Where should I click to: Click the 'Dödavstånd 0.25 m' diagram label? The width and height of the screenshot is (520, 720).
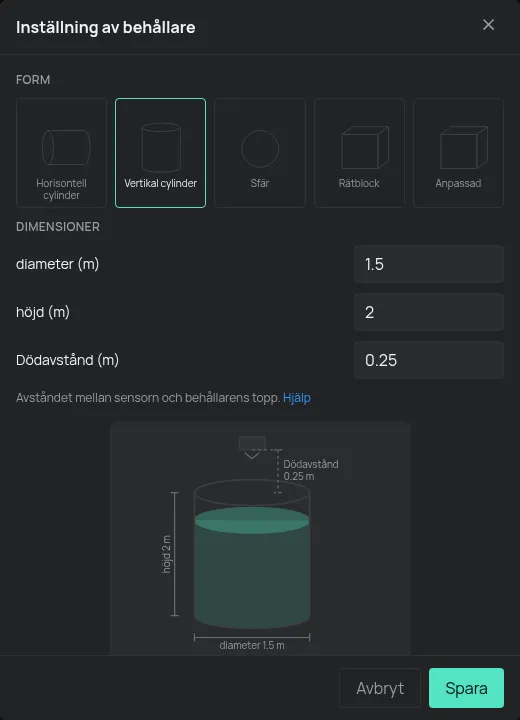click(311, 470)
